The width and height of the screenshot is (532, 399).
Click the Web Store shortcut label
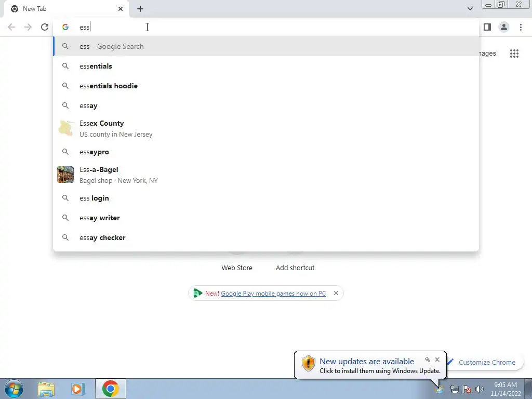tap(237, 268)
